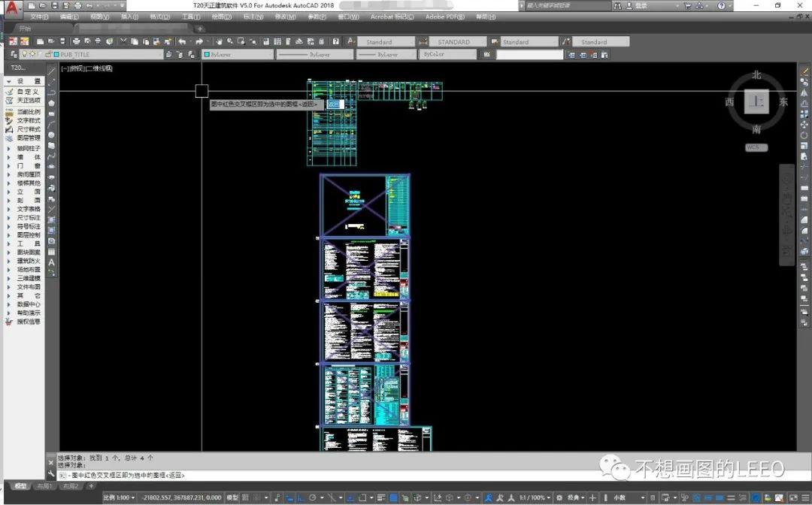Toggle 模型 model space button
The height and width of the screenshot is (505, 812).
[232, 497]
